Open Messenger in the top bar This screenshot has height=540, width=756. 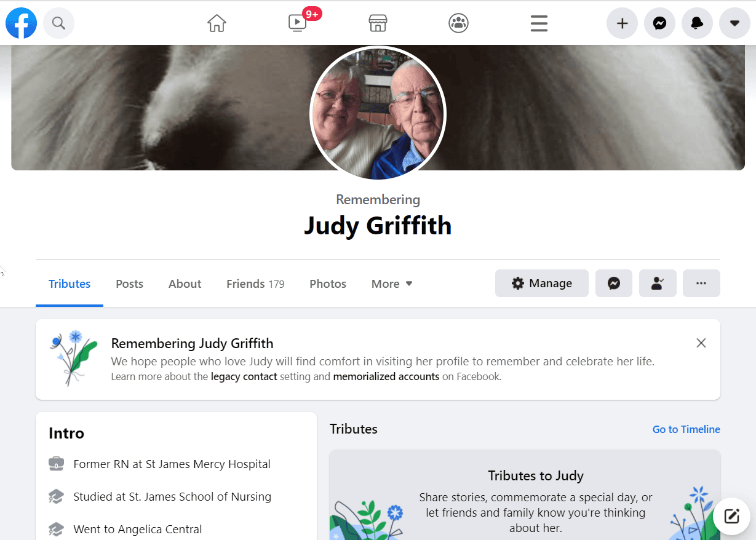pyautogui.click(x=659, y=23)
